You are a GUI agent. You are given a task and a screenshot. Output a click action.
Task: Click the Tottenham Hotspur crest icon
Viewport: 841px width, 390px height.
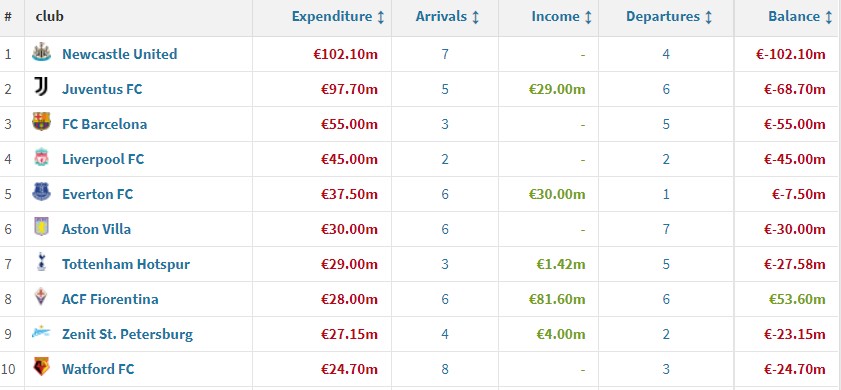click(41, 262)
